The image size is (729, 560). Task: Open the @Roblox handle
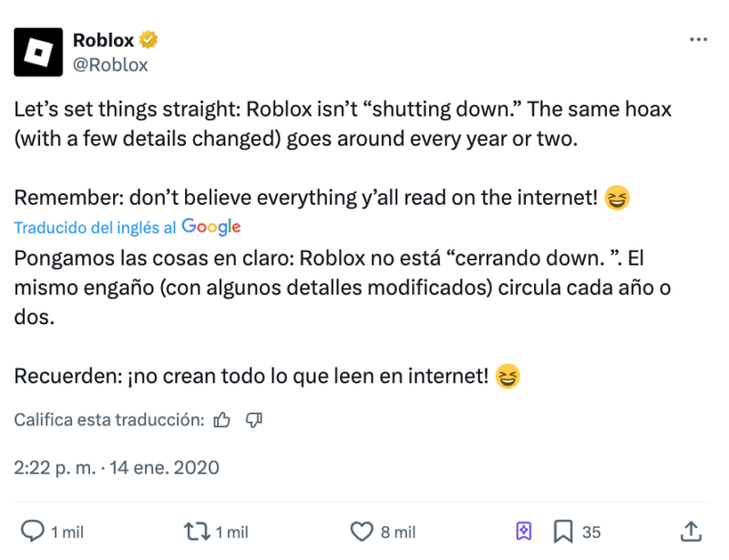click(x=113, y=64)
